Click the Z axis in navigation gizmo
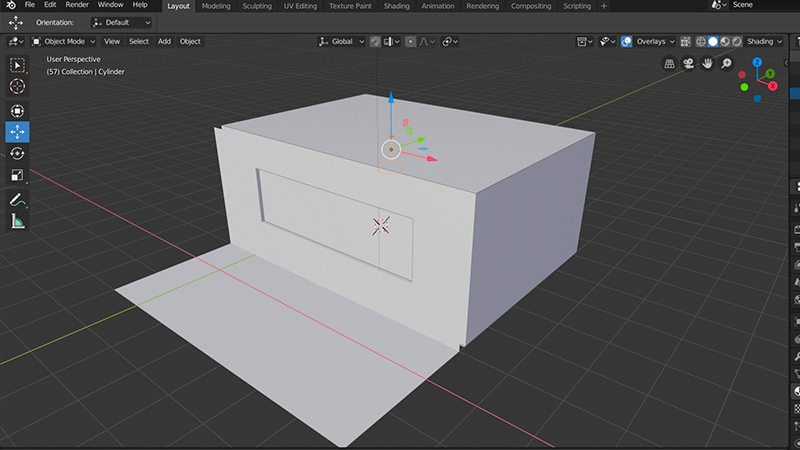This screenshot has width=800, height=450. pyautogui.click(x=757, y=62)
